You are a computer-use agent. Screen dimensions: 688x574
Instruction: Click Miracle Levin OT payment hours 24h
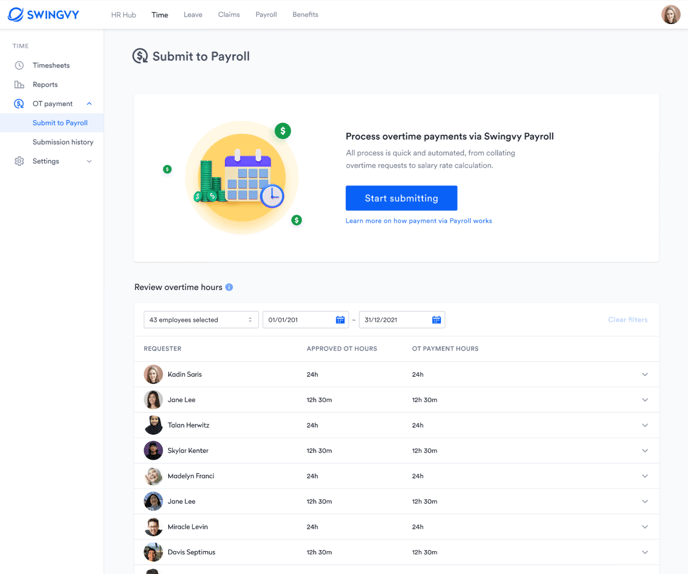(x=417, y=527)
